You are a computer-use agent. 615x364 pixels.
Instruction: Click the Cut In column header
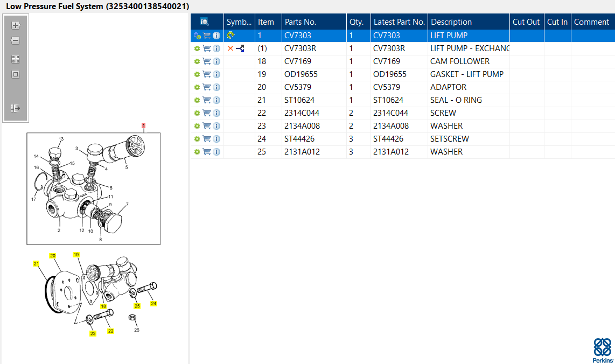point(557,22)
